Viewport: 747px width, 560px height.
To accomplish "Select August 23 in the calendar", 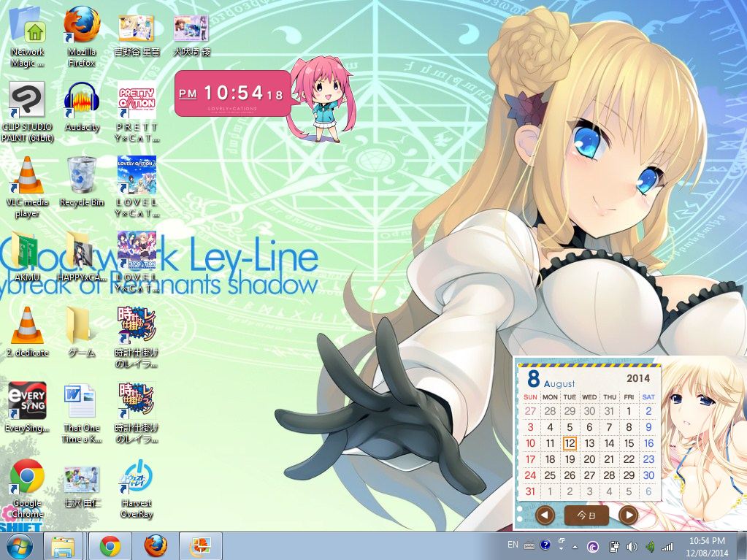I will (648, 459).
